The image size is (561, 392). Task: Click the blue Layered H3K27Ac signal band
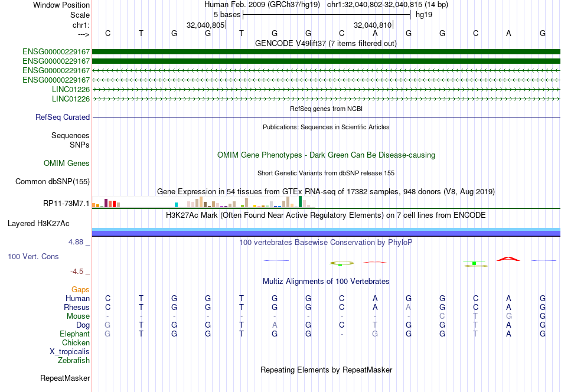click(326, 233)
